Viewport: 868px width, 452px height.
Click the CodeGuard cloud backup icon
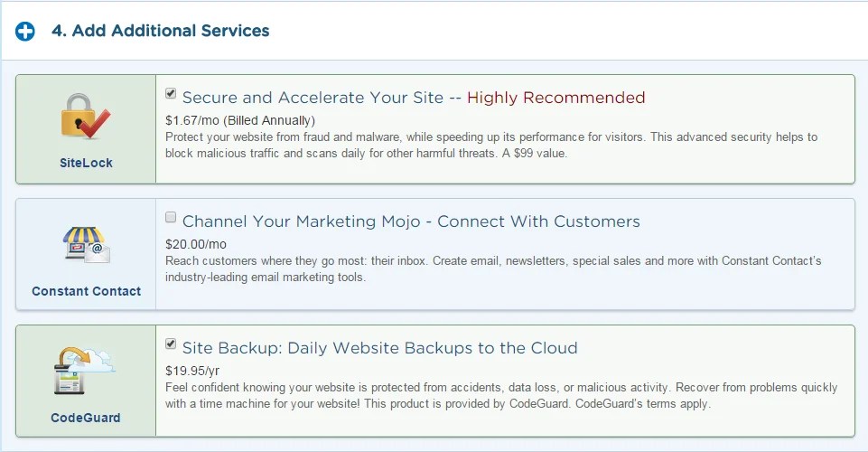[x=84, y=370]
